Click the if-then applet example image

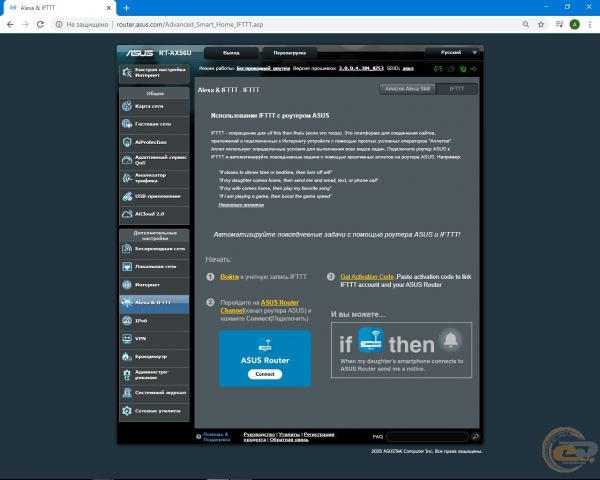coord(401,350)
